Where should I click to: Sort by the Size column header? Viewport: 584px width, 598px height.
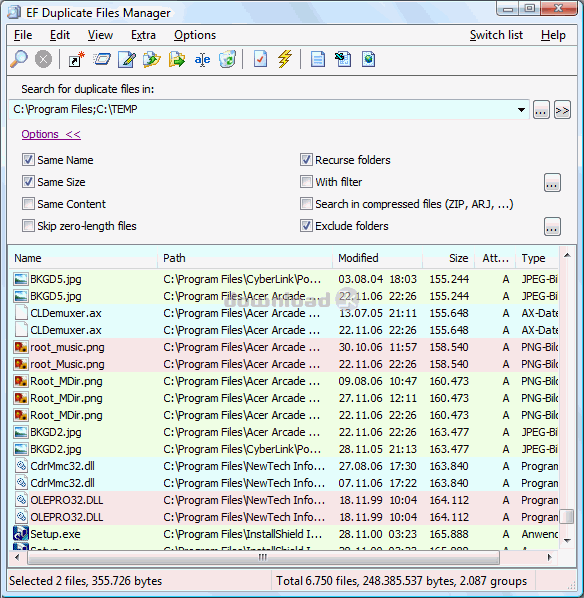449,258
